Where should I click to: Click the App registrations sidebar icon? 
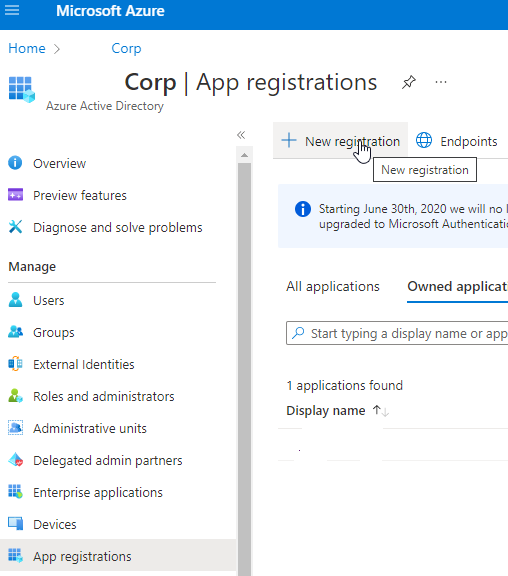(15, 555)
